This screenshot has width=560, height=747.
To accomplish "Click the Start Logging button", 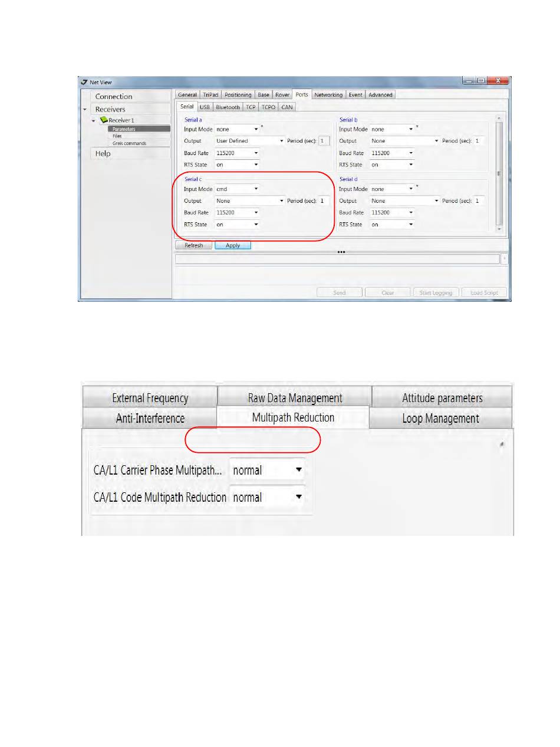I will click(435, 293).
